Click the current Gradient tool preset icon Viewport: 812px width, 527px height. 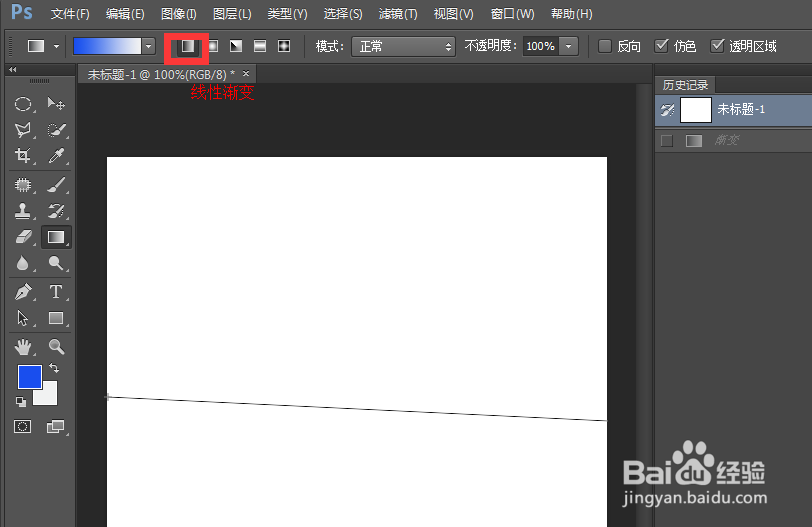36,46
